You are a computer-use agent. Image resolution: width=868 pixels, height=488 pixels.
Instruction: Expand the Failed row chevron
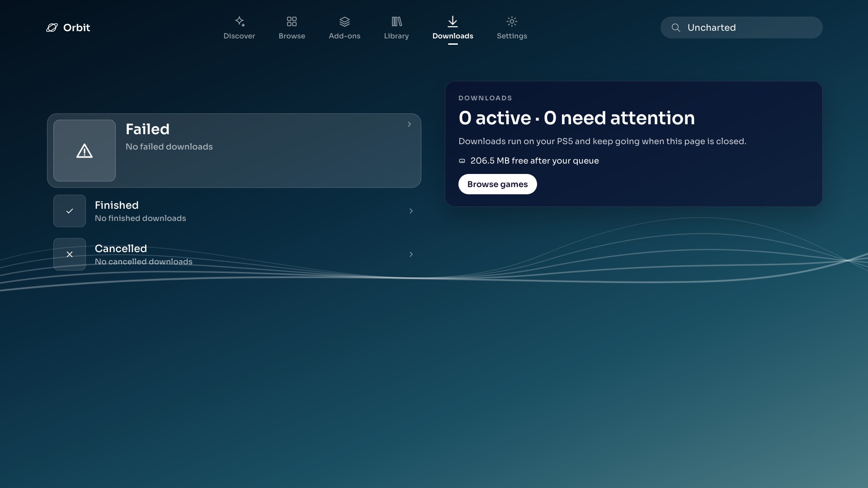[x=409, y=124]
